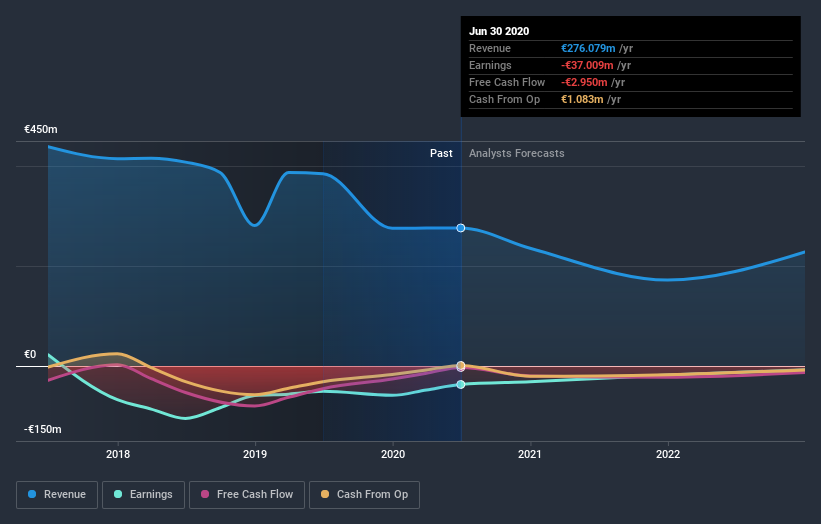Click the €276.079m revenue value in tooltip
Image resolution: width=821 pixels, height=524 pixels.
(x=588, y=48)
